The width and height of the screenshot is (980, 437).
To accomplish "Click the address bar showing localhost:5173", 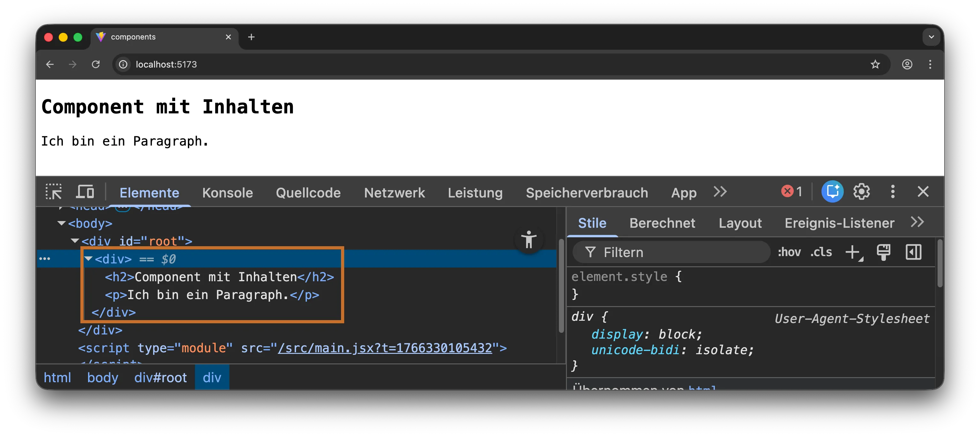I will click(x=166, y=64).
